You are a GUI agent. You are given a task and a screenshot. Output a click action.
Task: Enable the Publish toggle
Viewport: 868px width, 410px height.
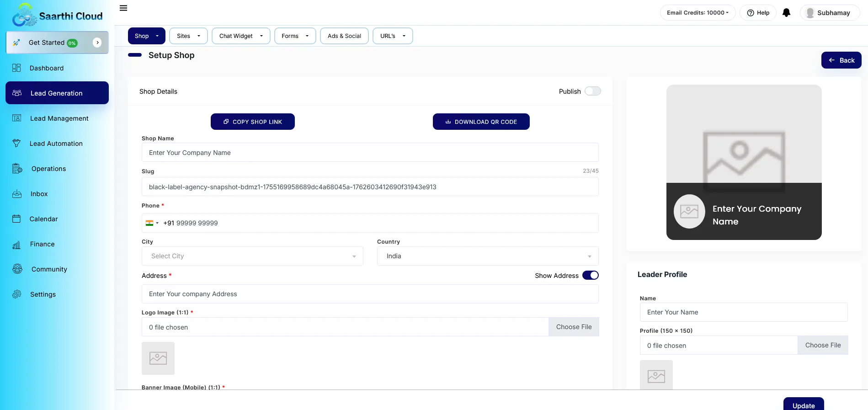tap(592, 91)
